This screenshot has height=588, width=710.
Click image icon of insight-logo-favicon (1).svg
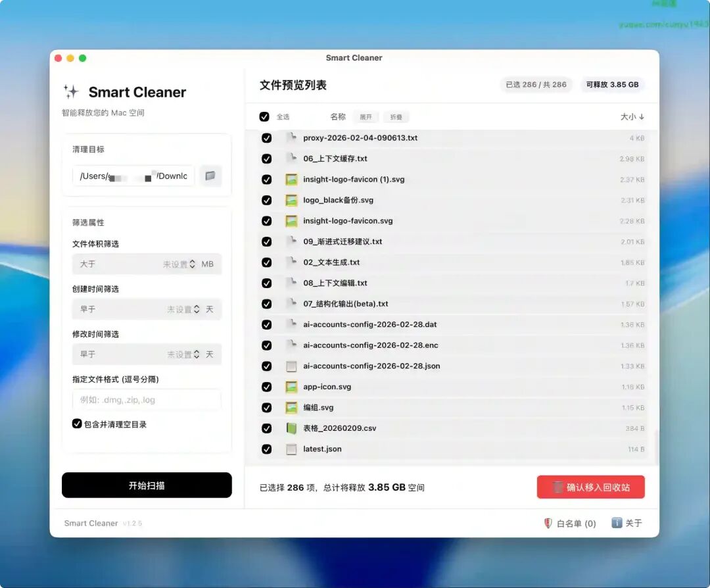coord(291,180)
